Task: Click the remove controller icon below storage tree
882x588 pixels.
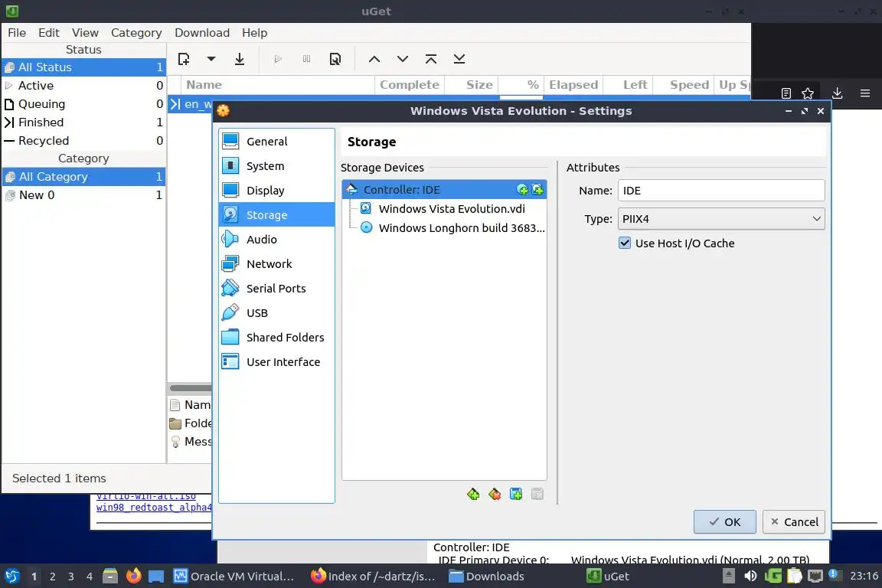Action: pos(495,494)
